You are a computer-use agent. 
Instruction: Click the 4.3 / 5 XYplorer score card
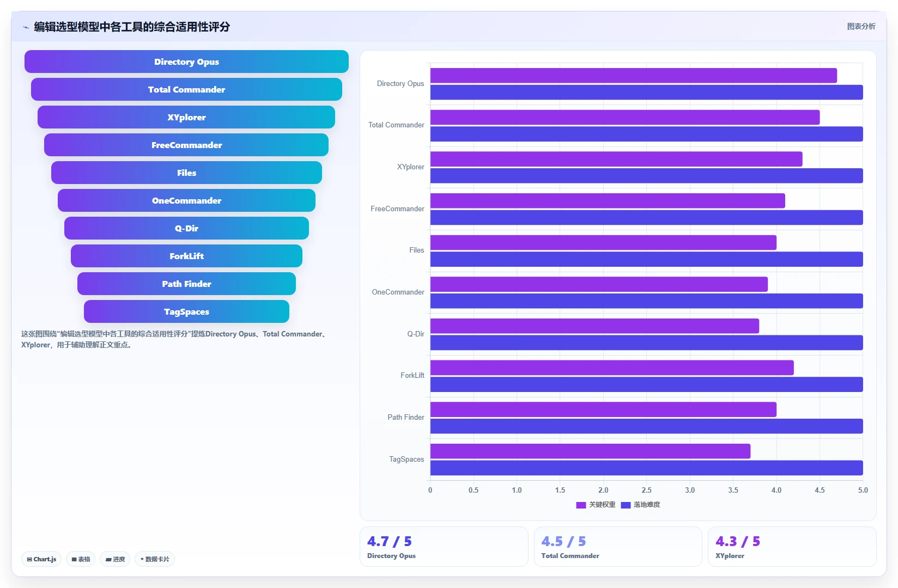tap(792, 547)
